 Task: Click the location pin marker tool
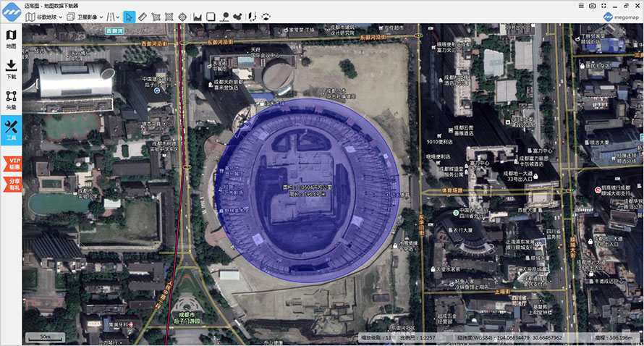click(224, 17)
